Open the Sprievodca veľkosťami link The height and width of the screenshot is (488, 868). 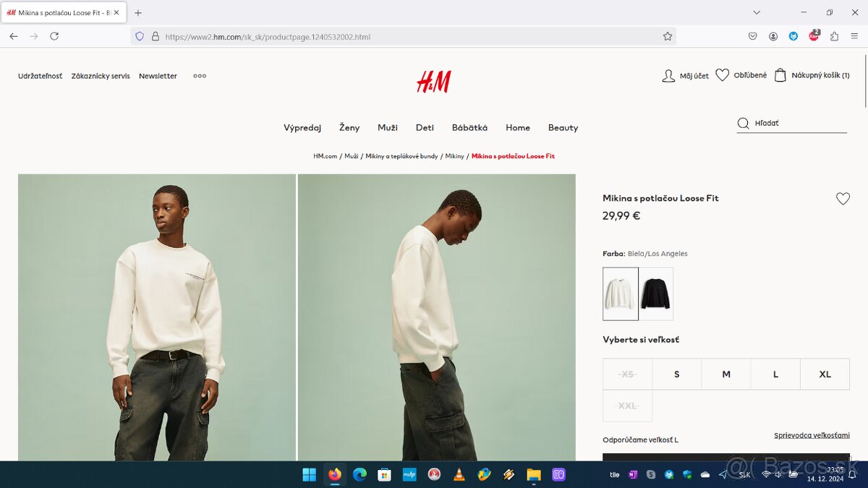pos(812,435)
